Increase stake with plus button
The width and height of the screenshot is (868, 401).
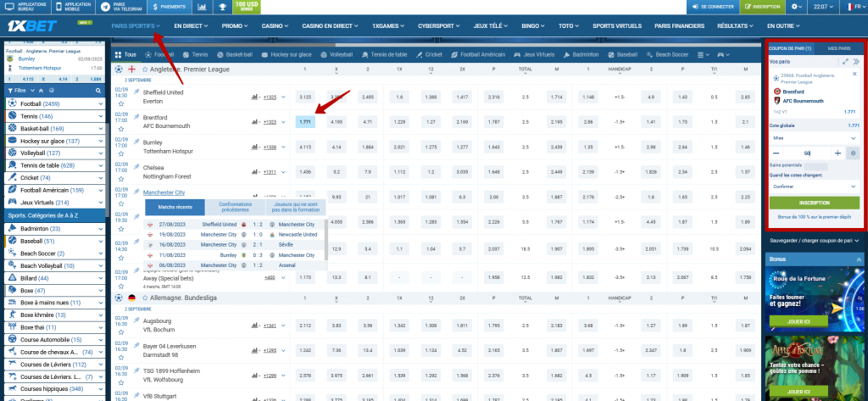coord(837,153)
